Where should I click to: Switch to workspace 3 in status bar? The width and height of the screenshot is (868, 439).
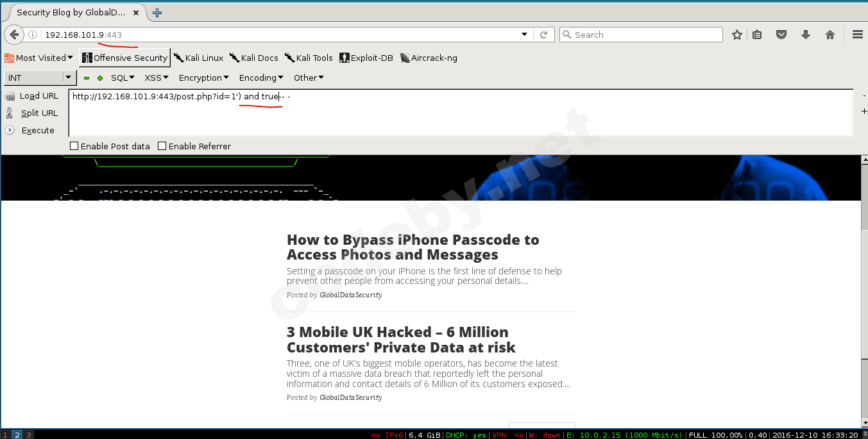[29, 435]
